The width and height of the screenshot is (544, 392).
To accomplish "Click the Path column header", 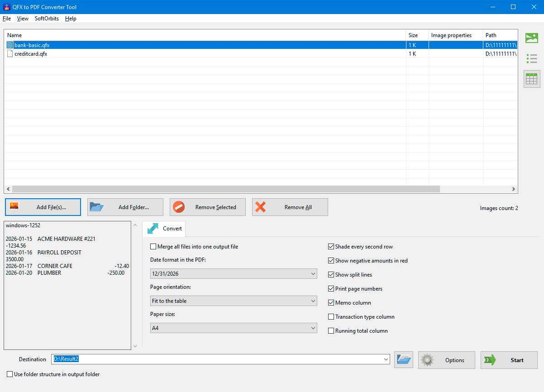I will (x=500, y=35).
